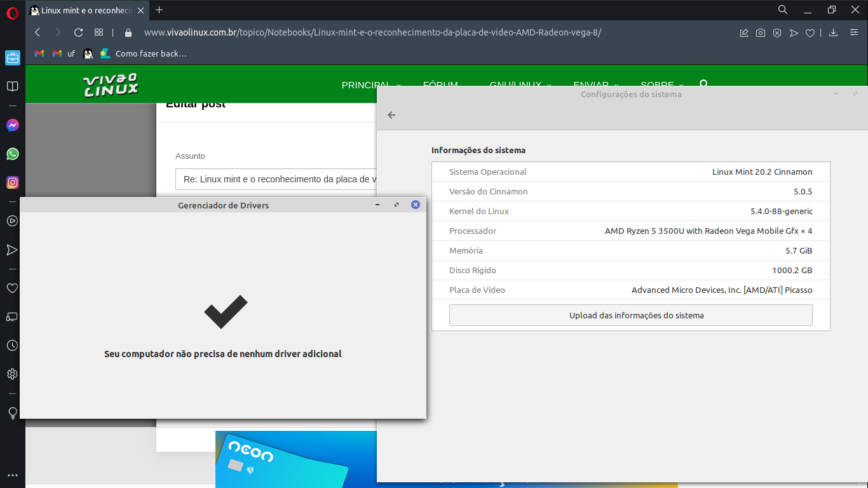Add page to bookmarks heart in address bar
This screenshot has width=868, height=488.
pos(810,33)
